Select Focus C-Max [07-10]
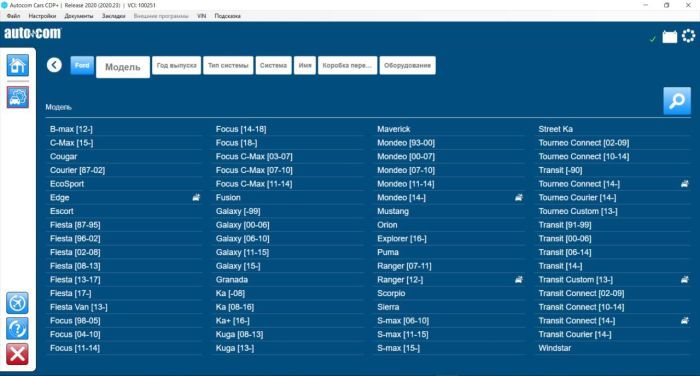Screen dimensions: 700x376 [254, 170]
